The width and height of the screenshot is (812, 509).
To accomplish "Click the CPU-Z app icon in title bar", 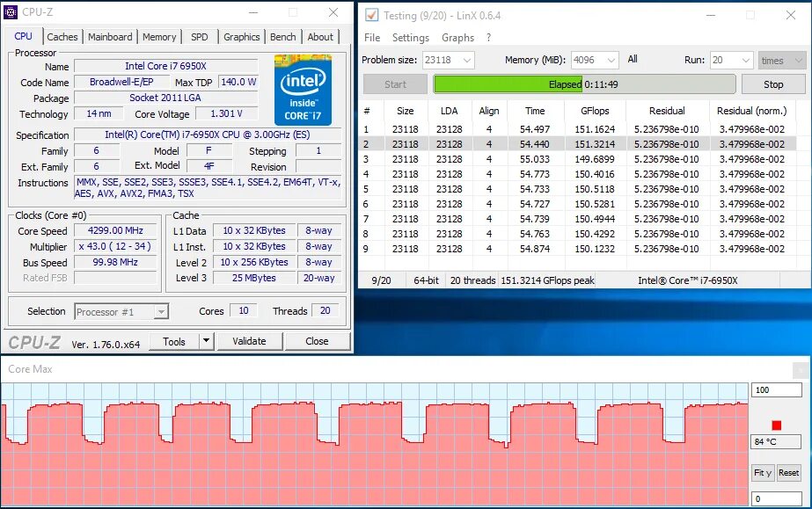I will point(11,12).
